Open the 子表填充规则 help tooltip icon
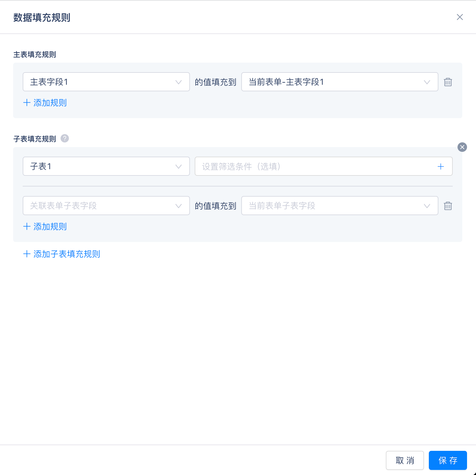The height and width of the screenshot is (475, 476). [x=65, y=138]
